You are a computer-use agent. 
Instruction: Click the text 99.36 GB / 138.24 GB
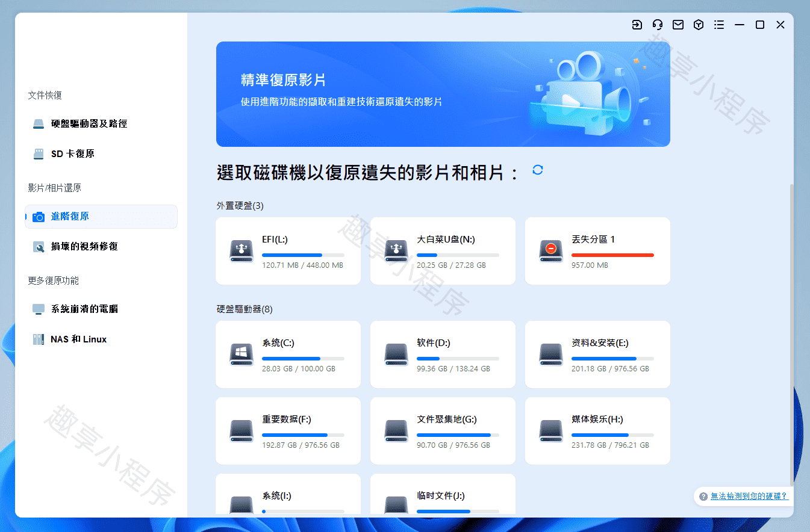[453, 369]
